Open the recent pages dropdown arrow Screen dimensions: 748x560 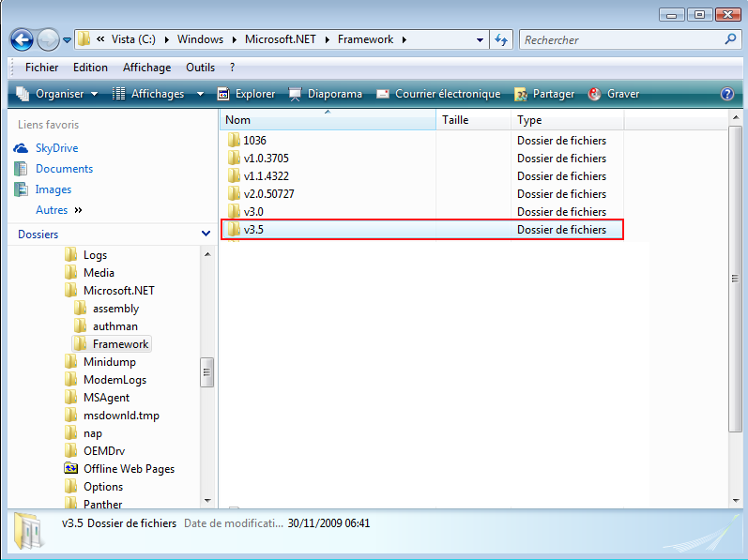coord(67,40)
